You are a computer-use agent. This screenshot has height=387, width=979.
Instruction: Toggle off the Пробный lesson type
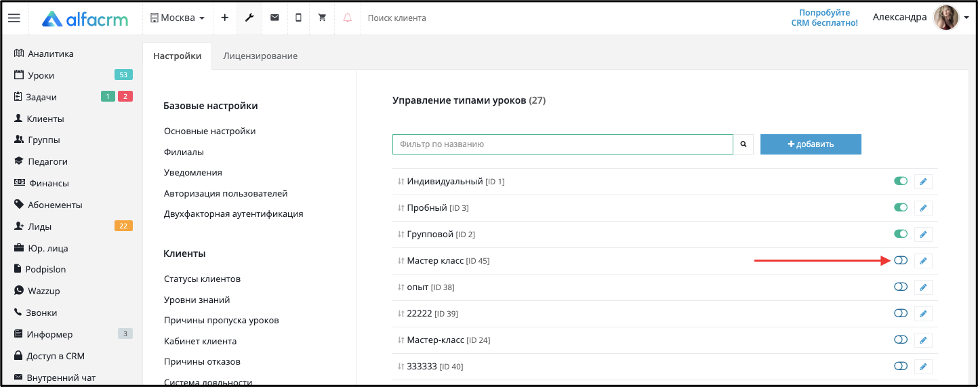pos(900,207)
